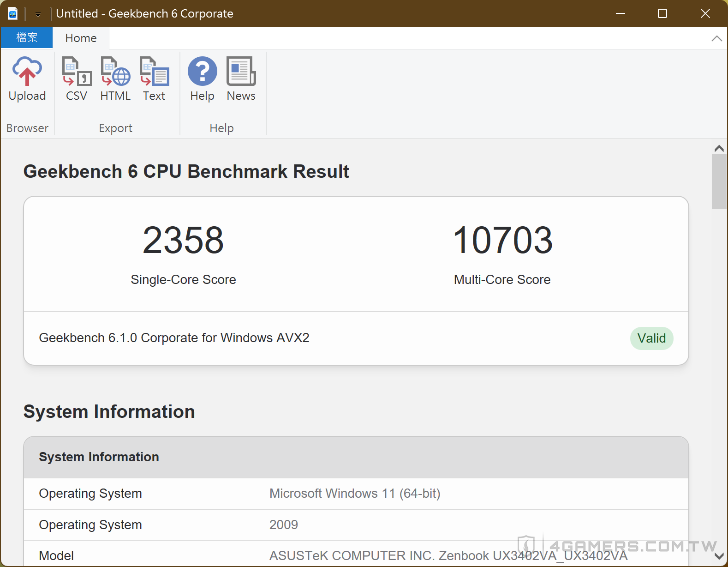Select the multi-core score 10703
This screenshot has width=728, height=567.
pos(502,240)
